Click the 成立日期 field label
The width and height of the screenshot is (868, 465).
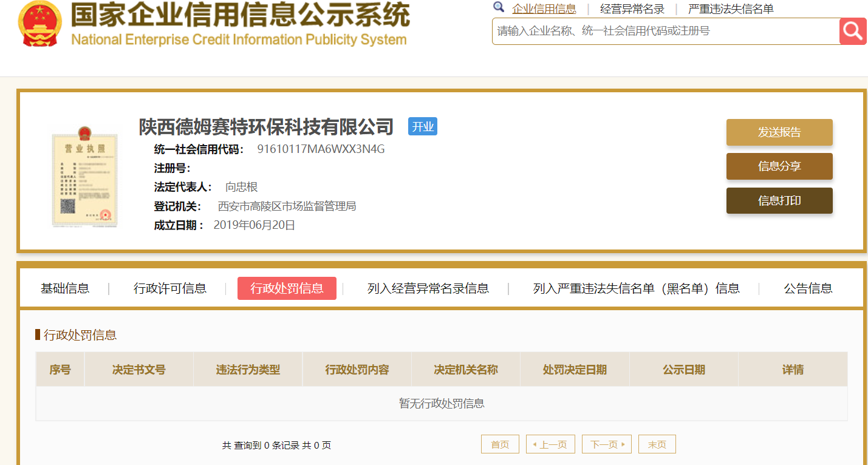(179, 225)
